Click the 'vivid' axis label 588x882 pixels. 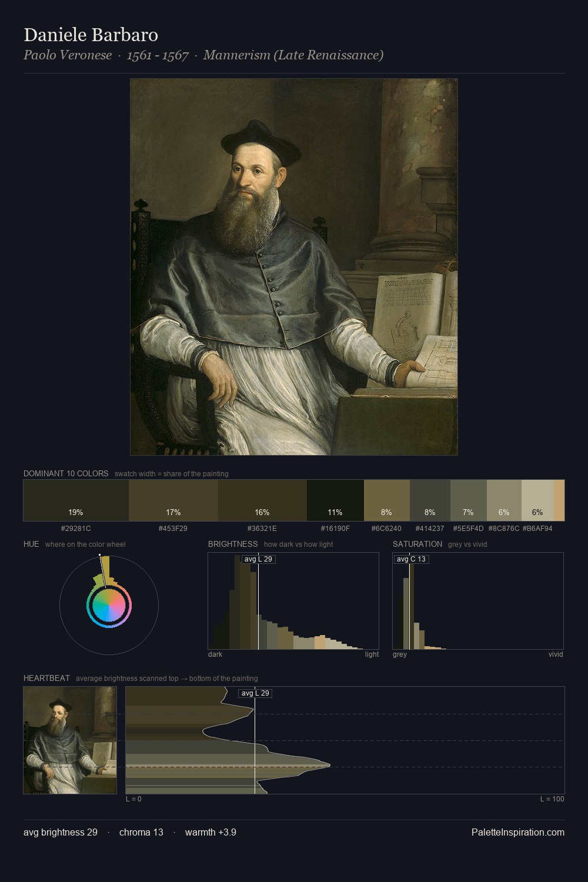coord(556,654)
